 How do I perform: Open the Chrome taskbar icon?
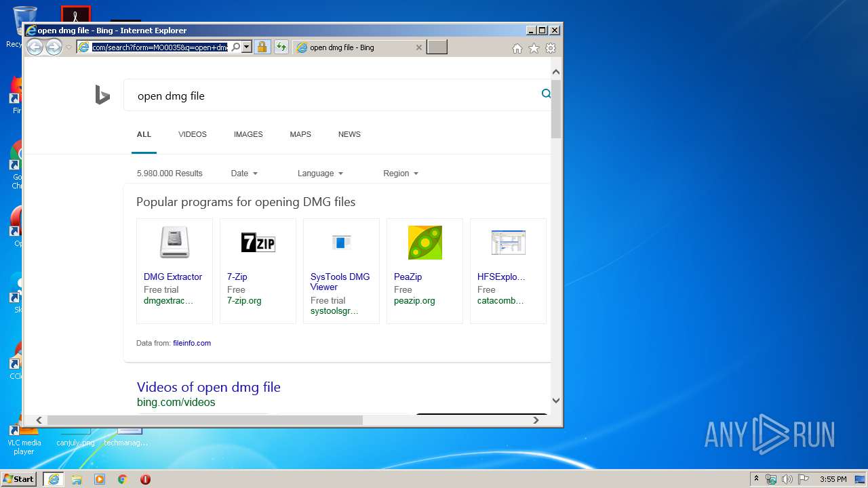[x=123, y=479]
